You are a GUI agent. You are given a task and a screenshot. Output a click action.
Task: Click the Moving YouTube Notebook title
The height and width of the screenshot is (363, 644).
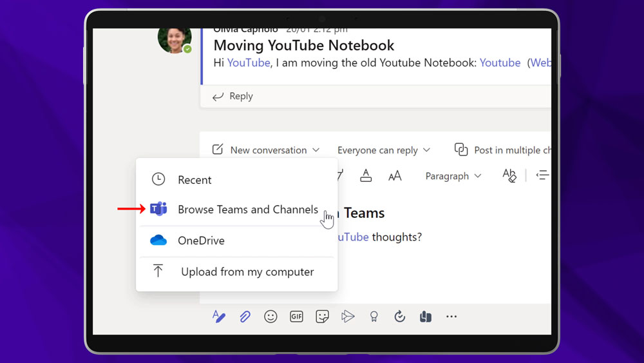(x=304, y=45)
